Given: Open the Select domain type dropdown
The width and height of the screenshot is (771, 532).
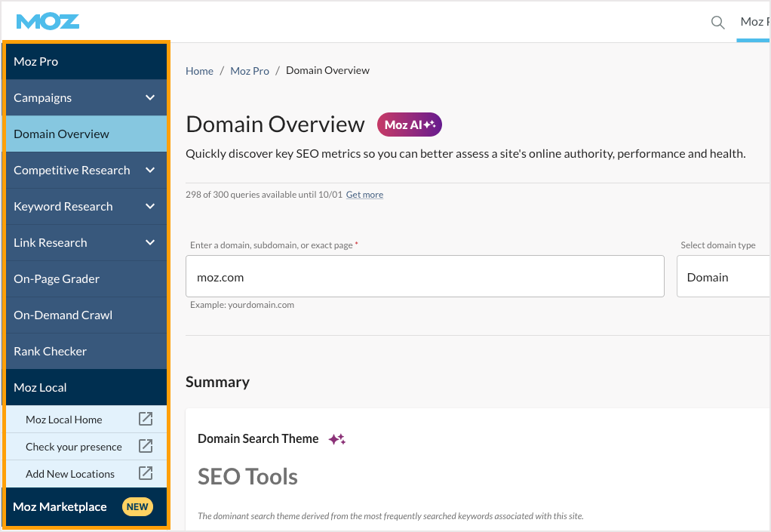Looking at the screenshot, I should pyautogui.click(x=723, y=277).
